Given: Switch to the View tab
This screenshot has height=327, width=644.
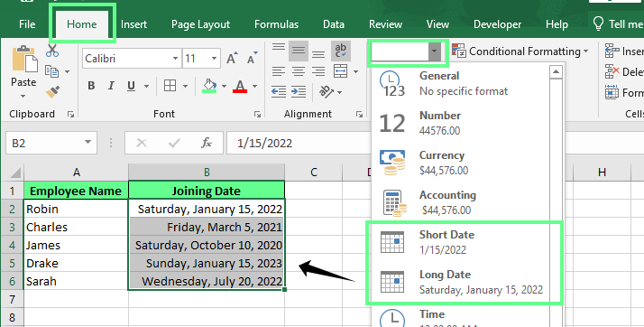Looking at the screenshot, I should point(437,24).
